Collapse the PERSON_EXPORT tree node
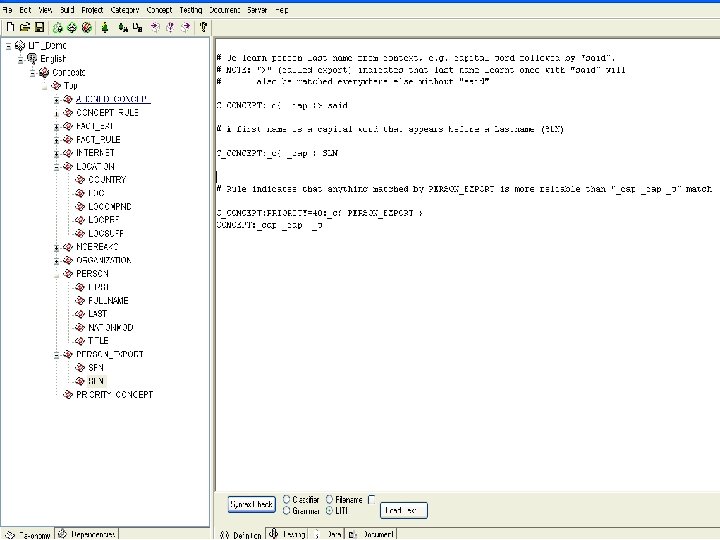This screenshot has height=540, width=720. pos(56,355)
